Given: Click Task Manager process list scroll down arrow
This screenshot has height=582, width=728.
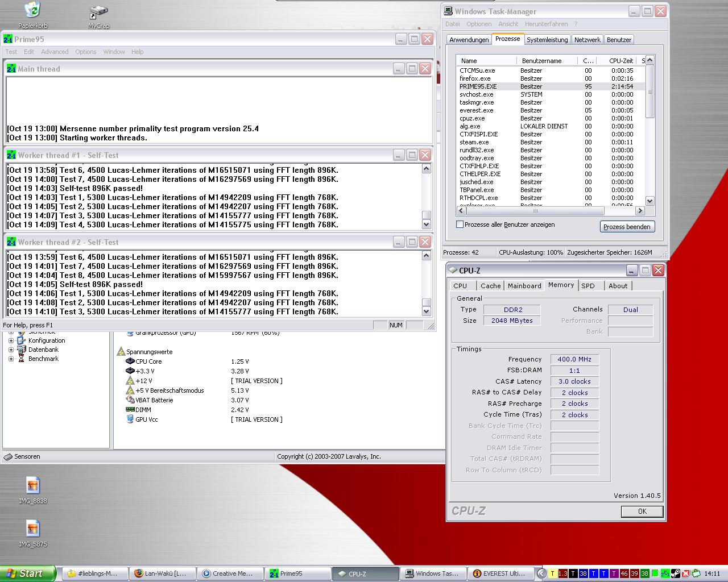Looking at the screenshot, I should pos(650,201).
